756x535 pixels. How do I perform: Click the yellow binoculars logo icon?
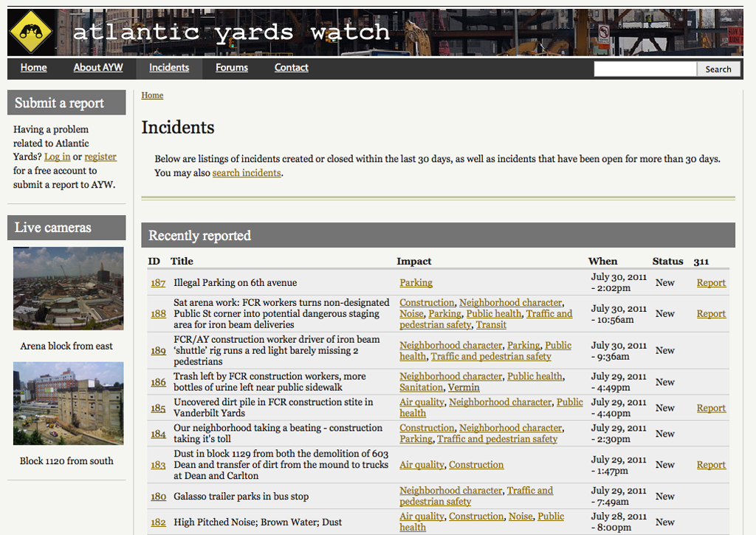31,32
